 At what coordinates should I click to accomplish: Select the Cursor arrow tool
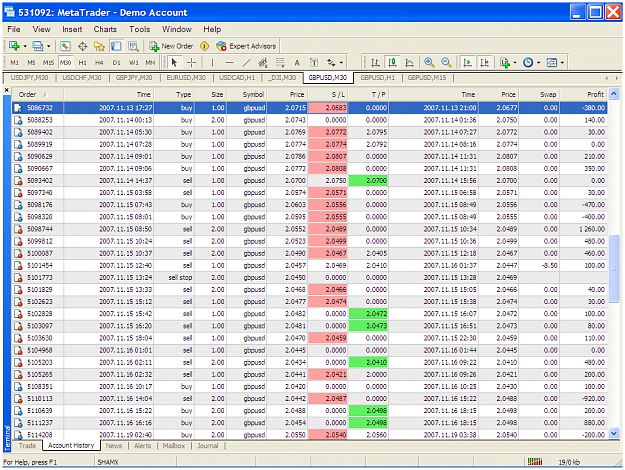click(174, 63)
